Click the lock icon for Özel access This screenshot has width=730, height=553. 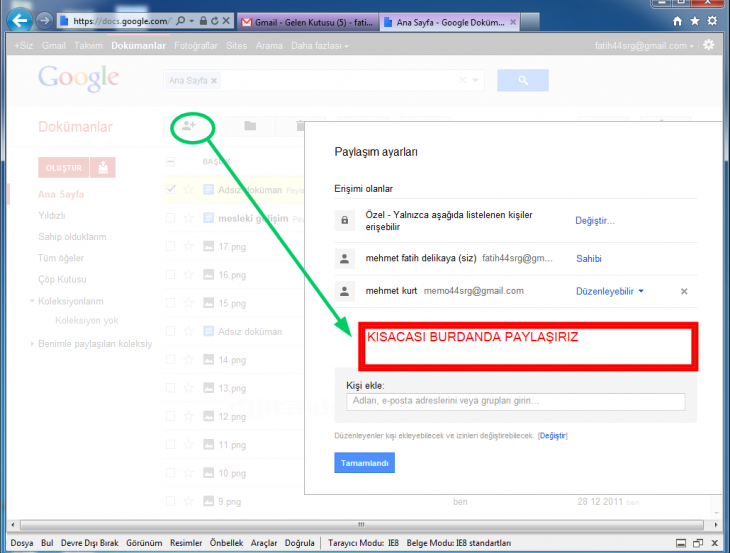coord(345,220)
